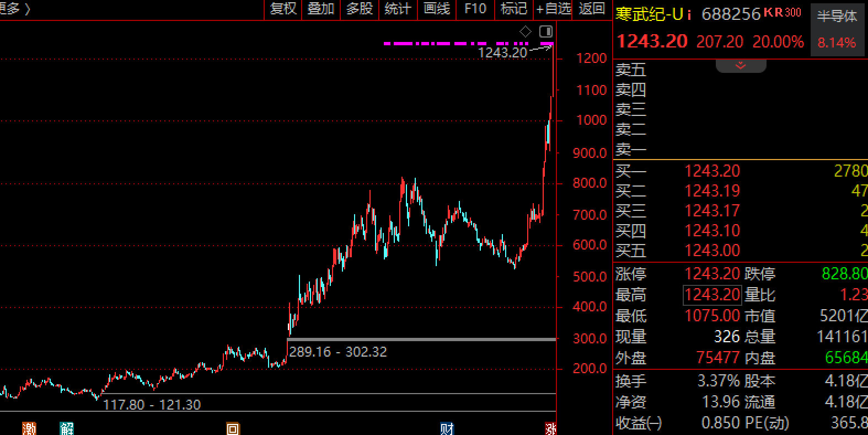Click the 买一 price 1243.20

point(712,171)
